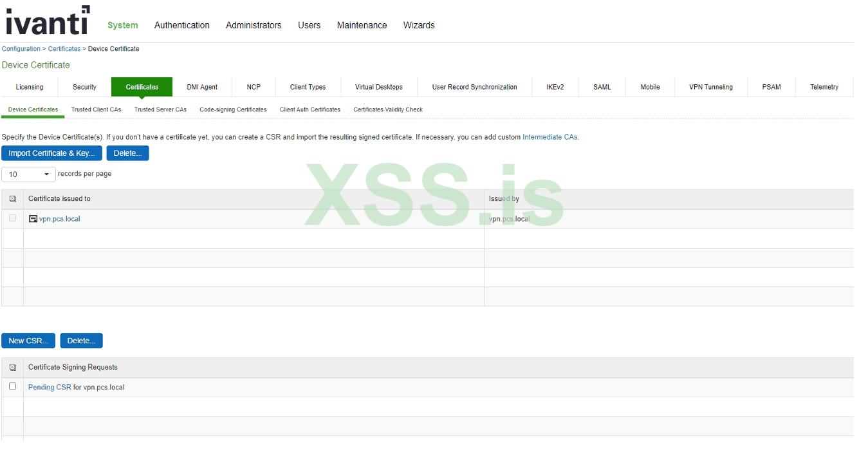Go to User Record Synchronization tab

[475, 87]
